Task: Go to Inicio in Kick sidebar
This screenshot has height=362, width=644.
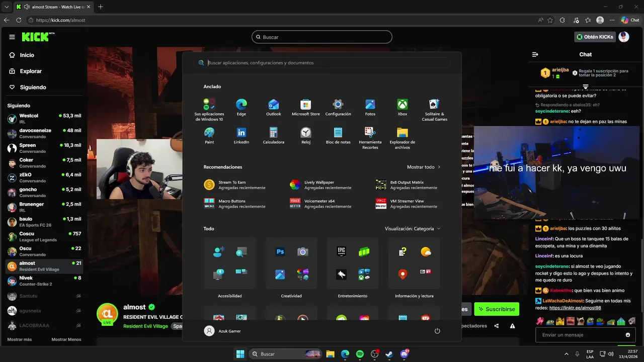Action: pyautogui.click(x=22, y=55)
